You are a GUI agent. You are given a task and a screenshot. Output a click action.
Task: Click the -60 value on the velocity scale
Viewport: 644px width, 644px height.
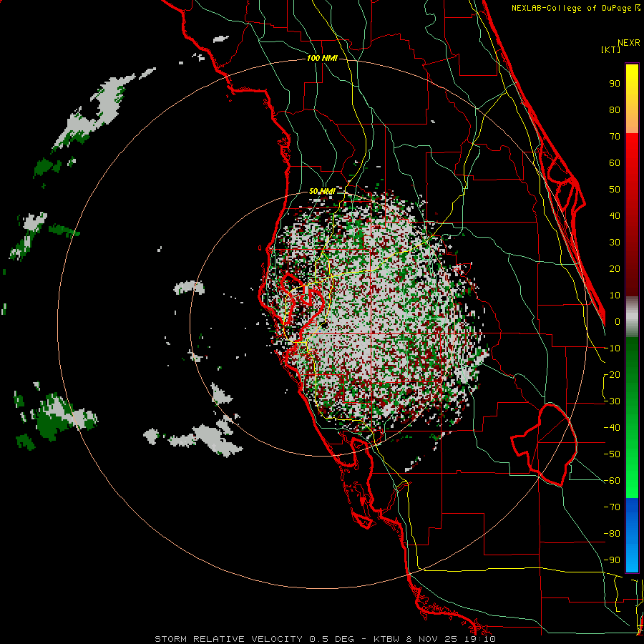coord(612,481)
